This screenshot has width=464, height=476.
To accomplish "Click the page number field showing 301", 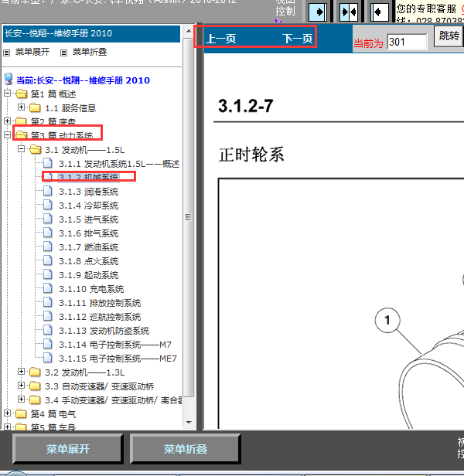I will (x=407, y=42).
